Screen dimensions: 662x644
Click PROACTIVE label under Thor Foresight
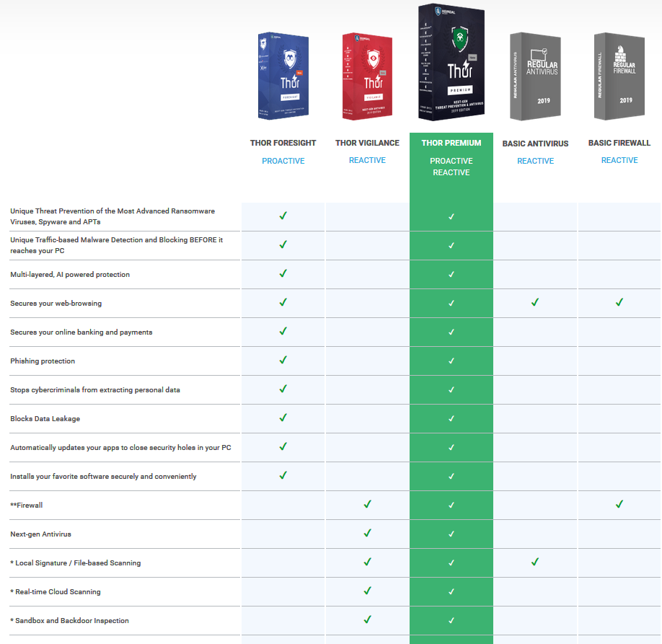click(283, 161)
